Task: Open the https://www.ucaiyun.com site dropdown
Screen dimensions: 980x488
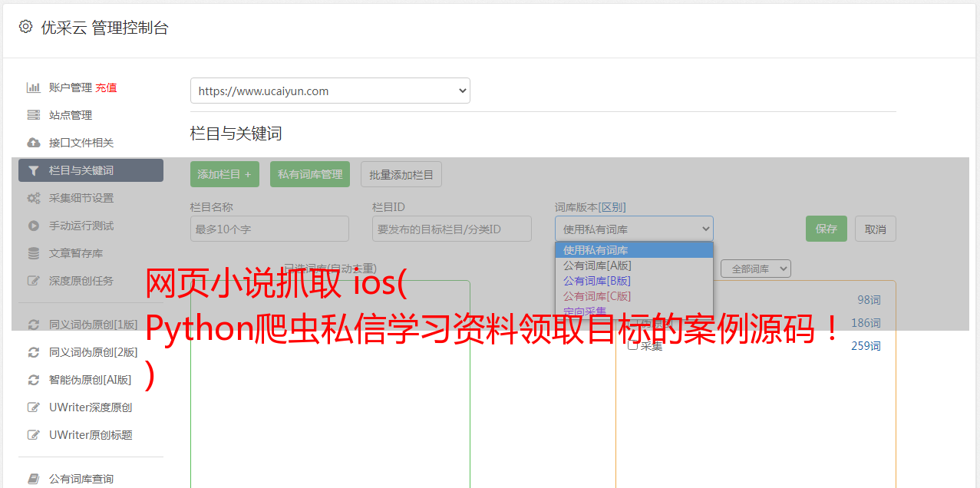Action: click(330, 91)
